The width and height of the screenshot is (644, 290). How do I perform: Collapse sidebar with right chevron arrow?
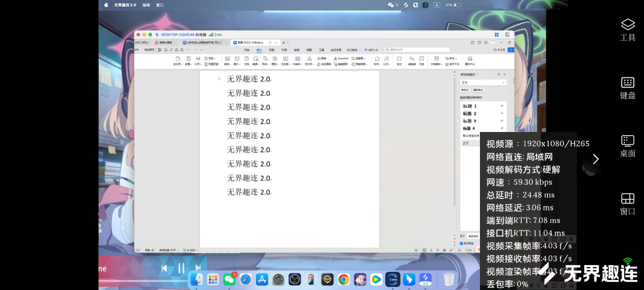pos(596,159)
